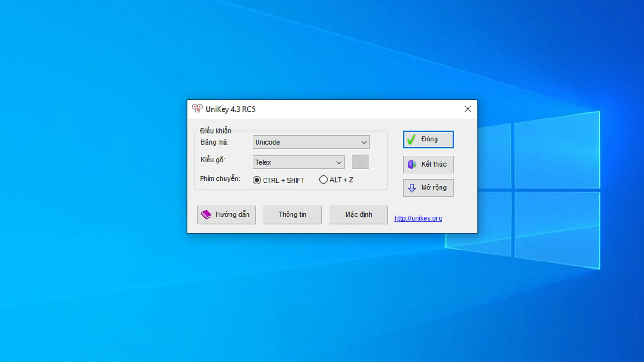Open the Kiểu gõ dropdown showing Telex
This screenshot has width=644, height=362.
(x=298, y=162)
